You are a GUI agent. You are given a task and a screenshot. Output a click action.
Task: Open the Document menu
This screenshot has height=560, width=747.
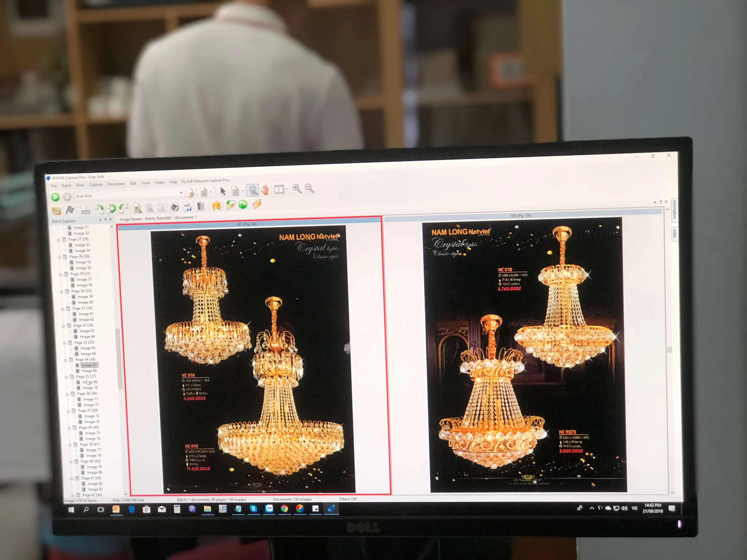116,184
